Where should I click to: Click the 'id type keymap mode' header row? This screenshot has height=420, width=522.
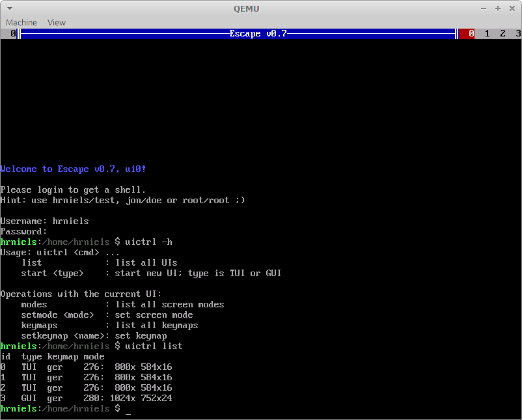(x=52, y=357)
